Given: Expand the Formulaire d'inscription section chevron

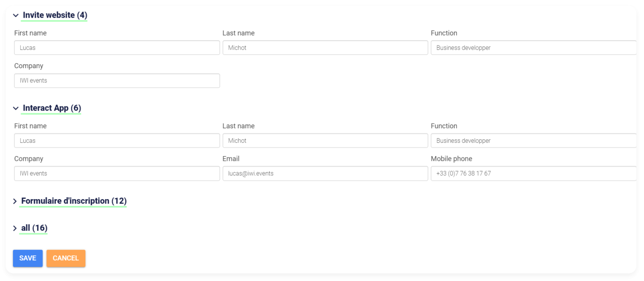Looking at the screenshot, I should pos(15,201).
